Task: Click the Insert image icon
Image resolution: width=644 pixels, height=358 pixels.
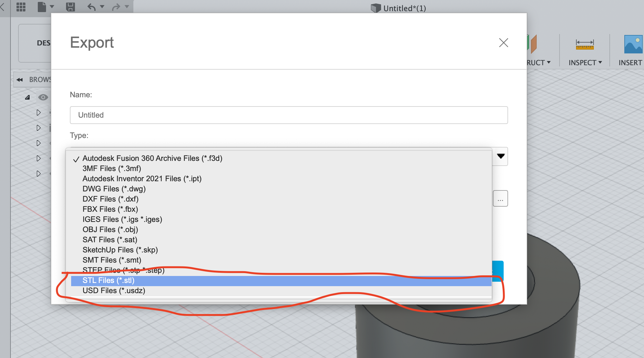Action: (x=634, y=44)
